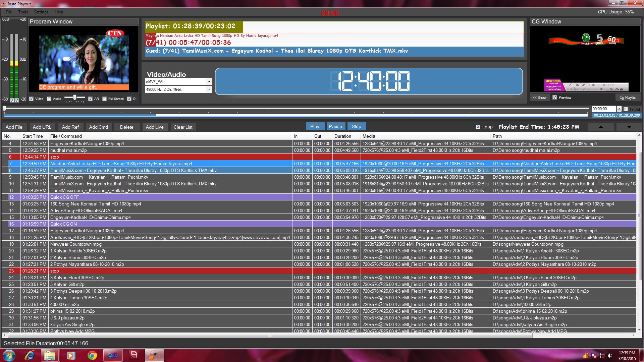The height and width of the screenshot is (362, 644).
Task: Move the selected playlist item up
Action: (x=601, y=127)
